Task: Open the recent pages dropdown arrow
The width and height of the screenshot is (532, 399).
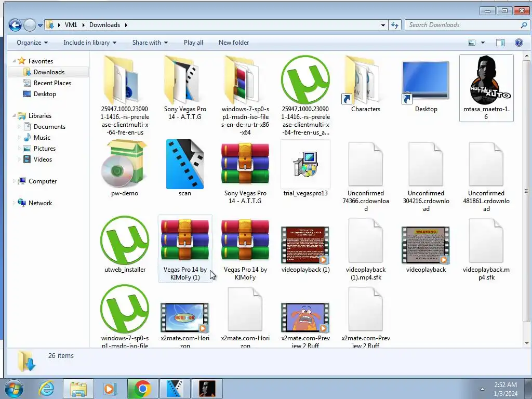Action: click(x=40, y=25)
